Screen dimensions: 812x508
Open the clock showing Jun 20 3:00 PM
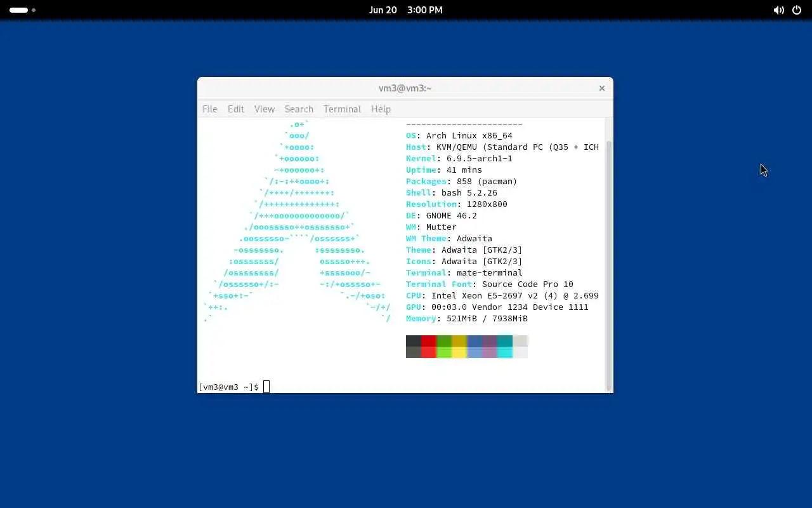[406, 10]
